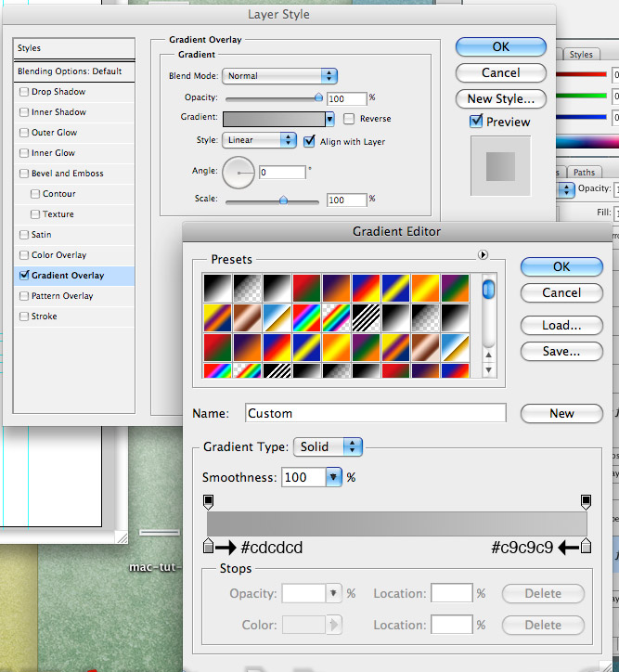Choose the violet-to-orange preset in first row

[x=336, y=289]
